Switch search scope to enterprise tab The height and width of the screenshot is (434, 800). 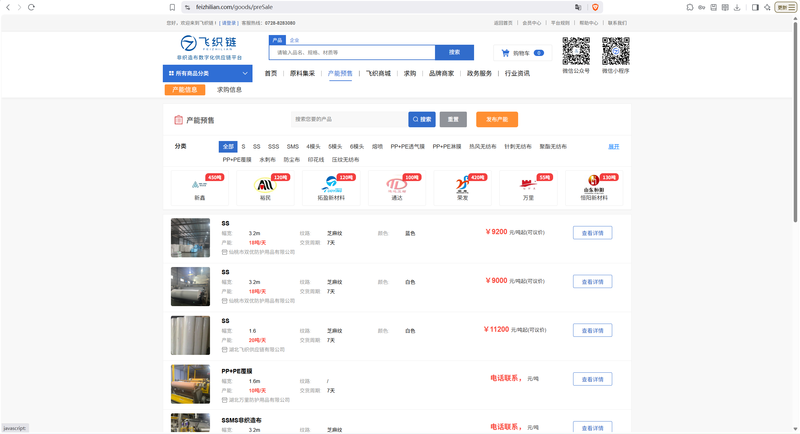294,40
